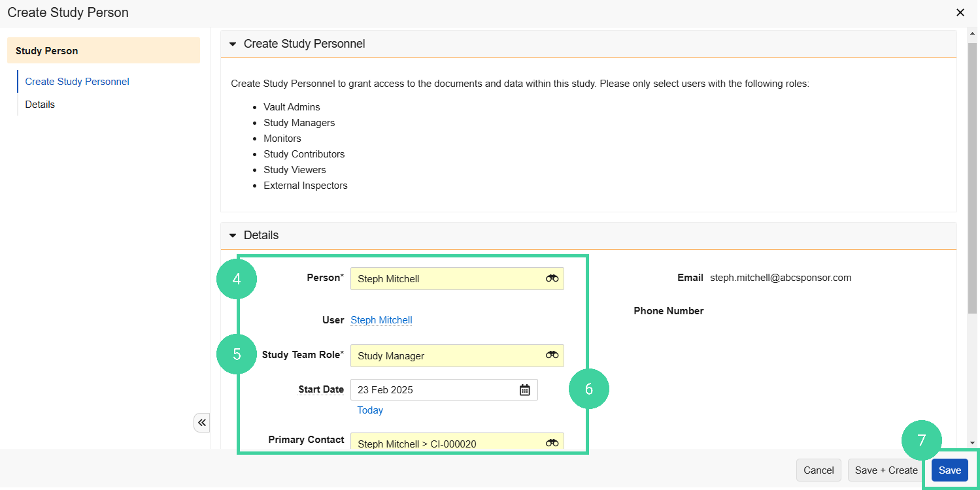980x490 pixels.
Task: Open the Steph Mitchell user link
Action: [x=381, y=320]
